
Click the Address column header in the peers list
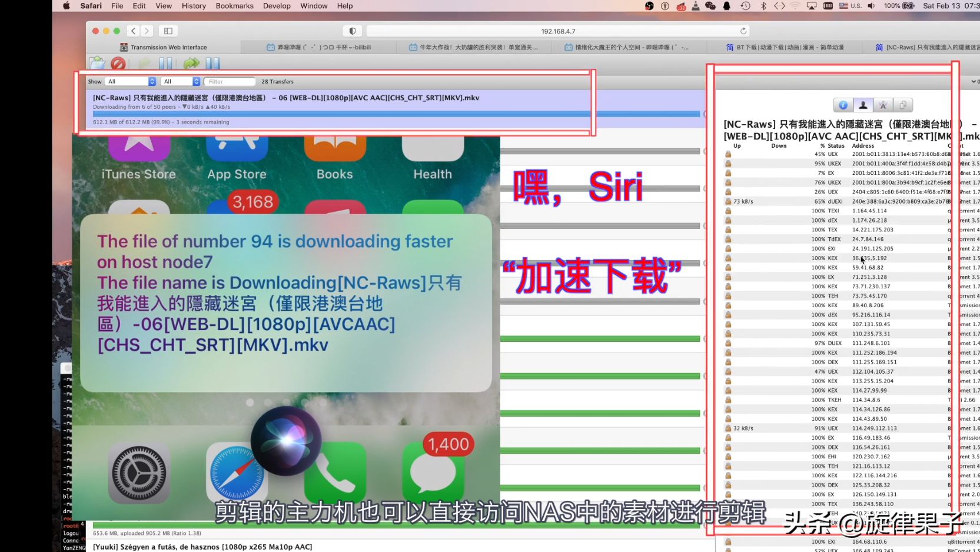pyautogui.click(x=863, y=146)
